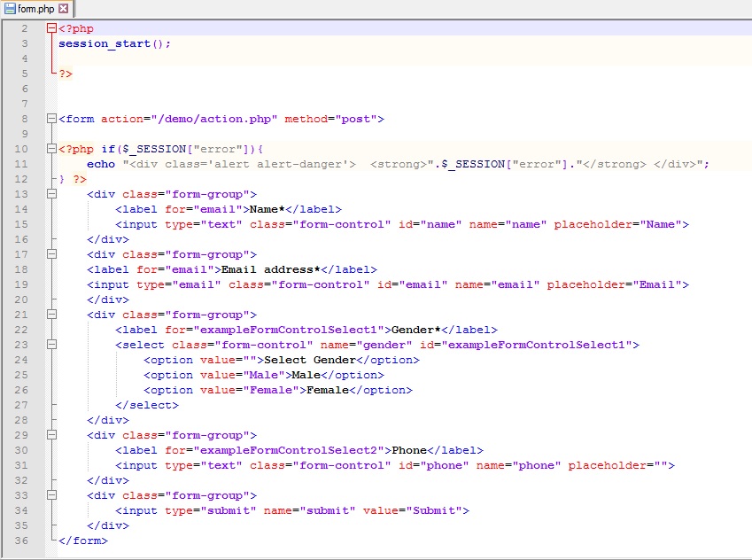
Task: Collapse the session error PHP fold at line 10
Action: [x=51, y=149]
